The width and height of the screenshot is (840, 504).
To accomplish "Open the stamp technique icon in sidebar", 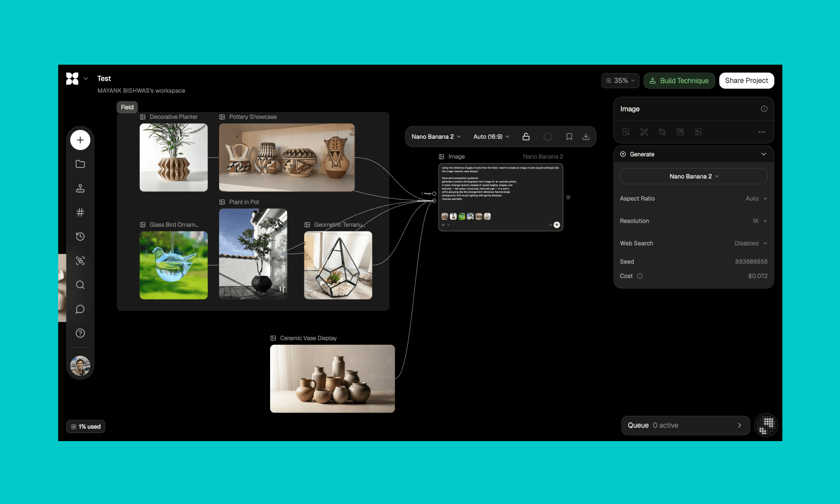I will (x=80, y=188).
